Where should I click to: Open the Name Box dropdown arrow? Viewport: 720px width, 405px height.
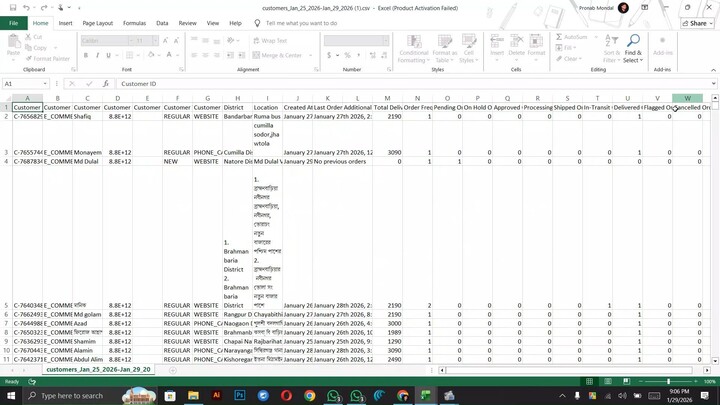[x=45, y=84]
